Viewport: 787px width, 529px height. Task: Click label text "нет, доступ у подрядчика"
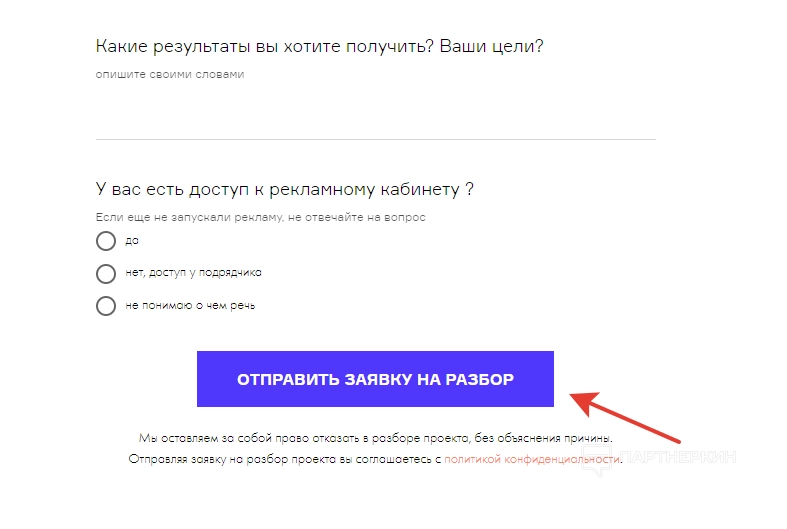(x=194, y=273)
